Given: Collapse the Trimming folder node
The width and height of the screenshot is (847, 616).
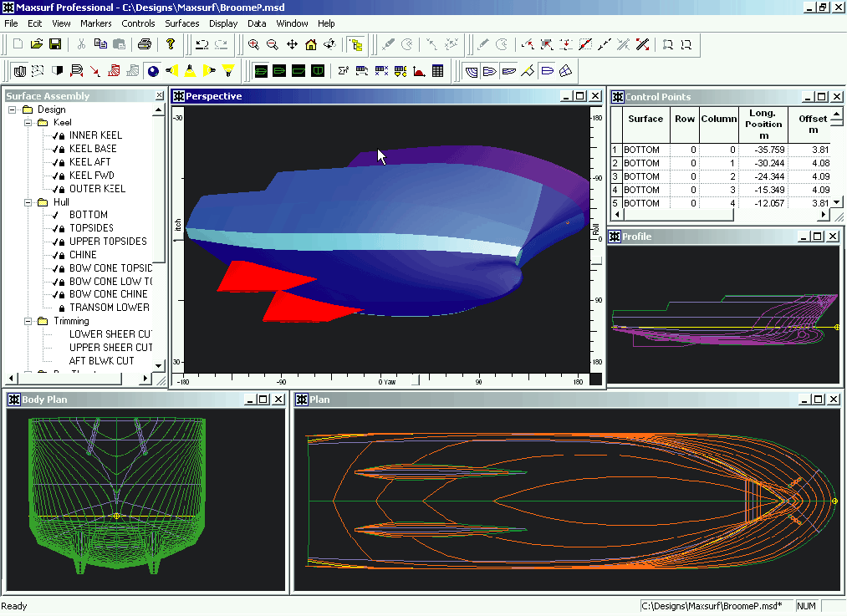Looking at the screenshot, I should [29, 321].
